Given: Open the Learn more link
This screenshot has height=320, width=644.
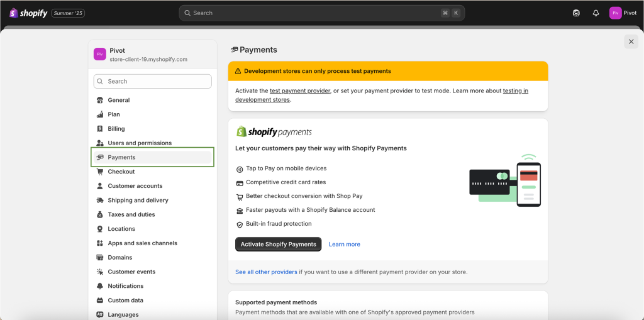Looking at the screenshot, I should [x=344, y=245].
